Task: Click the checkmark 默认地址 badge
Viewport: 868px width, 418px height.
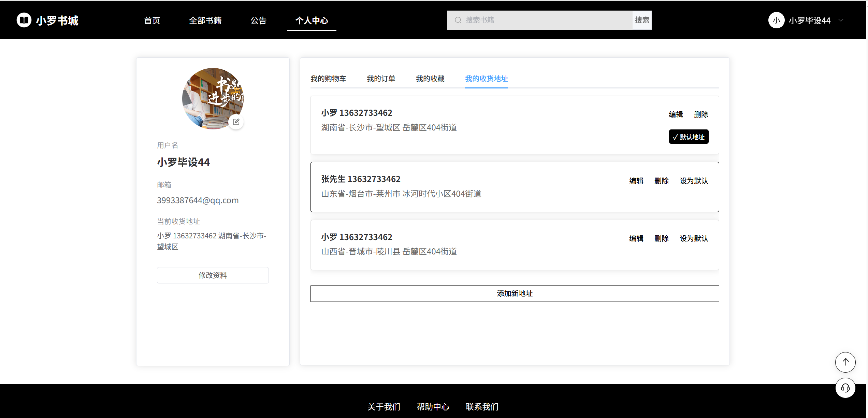Action: tap(689, 137)
